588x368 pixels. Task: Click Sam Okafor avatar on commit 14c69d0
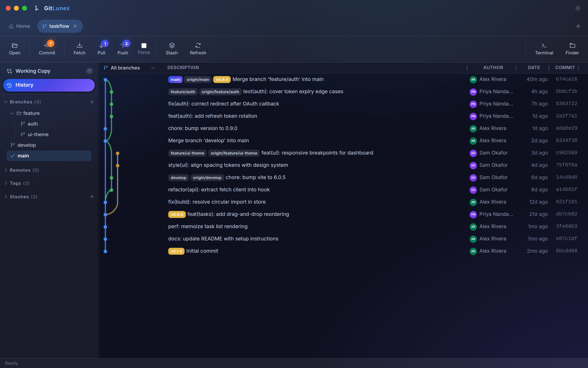point(473,177)
